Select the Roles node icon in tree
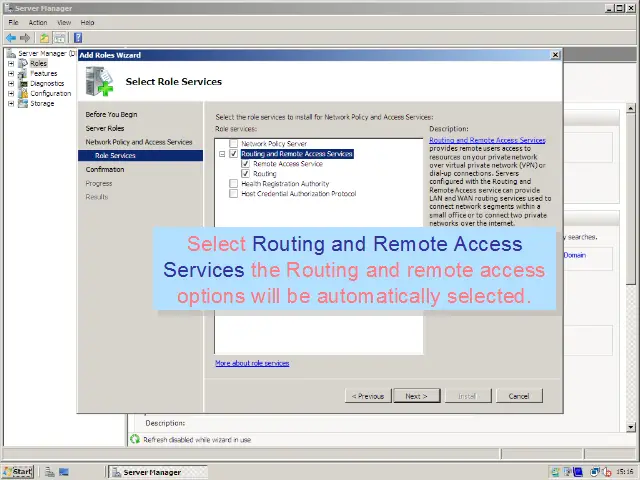This screenshot has height=480, width=640. click(23, 63)
